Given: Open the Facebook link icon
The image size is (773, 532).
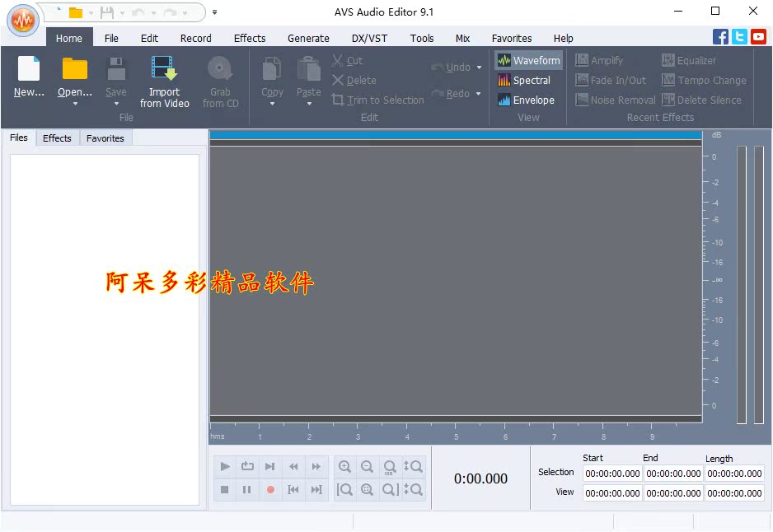Looking at the screenshot, I should 720,37.
